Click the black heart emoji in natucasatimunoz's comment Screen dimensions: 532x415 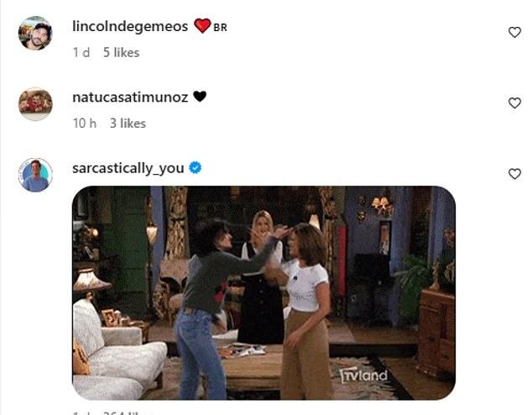[200, 97]
